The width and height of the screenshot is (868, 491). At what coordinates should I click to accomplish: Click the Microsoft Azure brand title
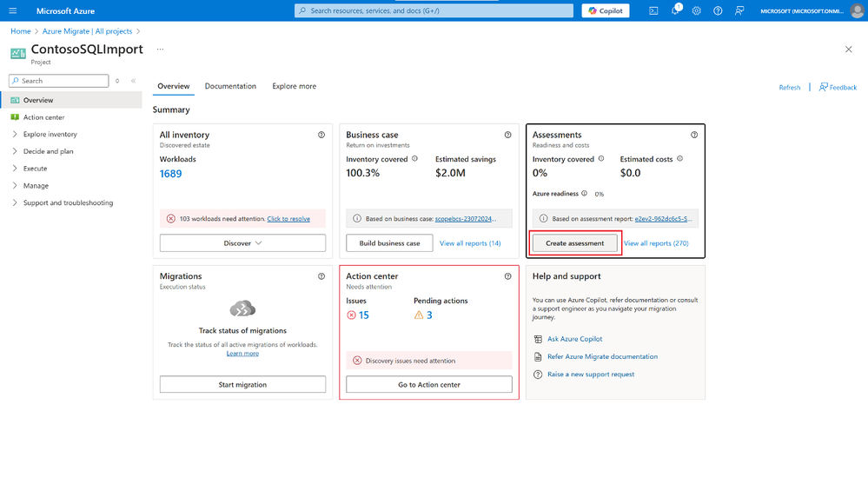point(65,10)
